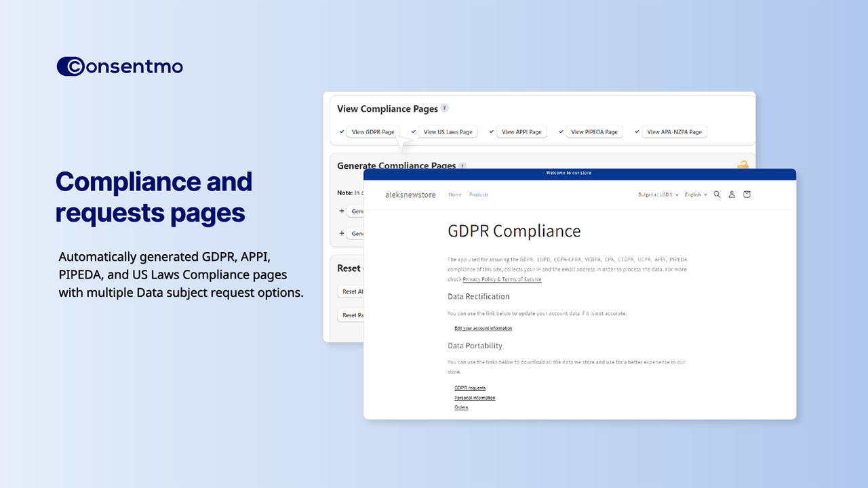Click the Compliance and requests pages headline
The image size is (868, 488).
pos(154,197)
